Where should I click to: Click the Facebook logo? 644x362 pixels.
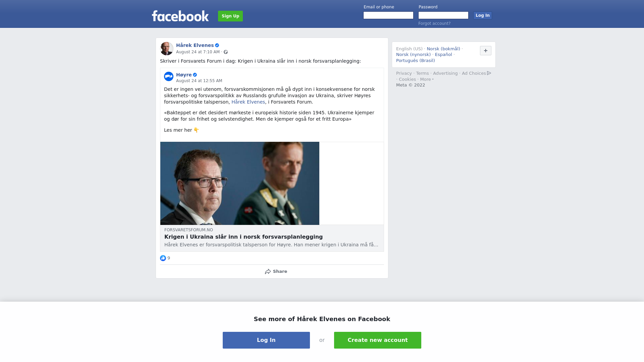coord(180,16)
